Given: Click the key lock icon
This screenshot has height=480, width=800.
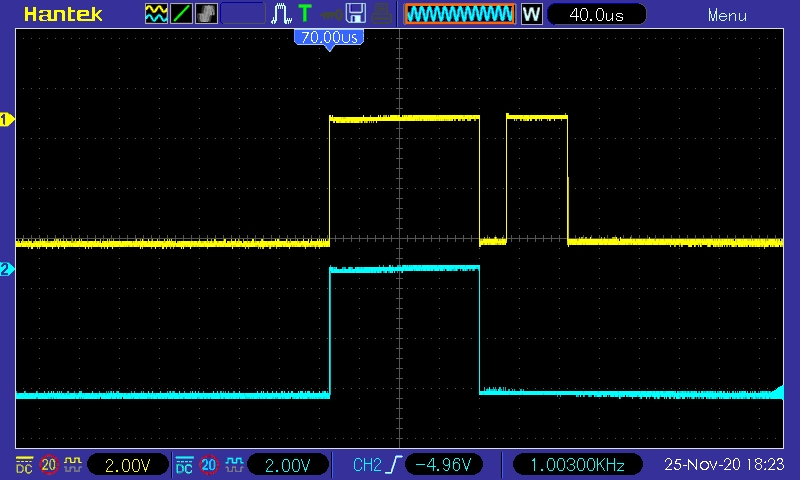Looking at the screenshot, I should point(330,14).
